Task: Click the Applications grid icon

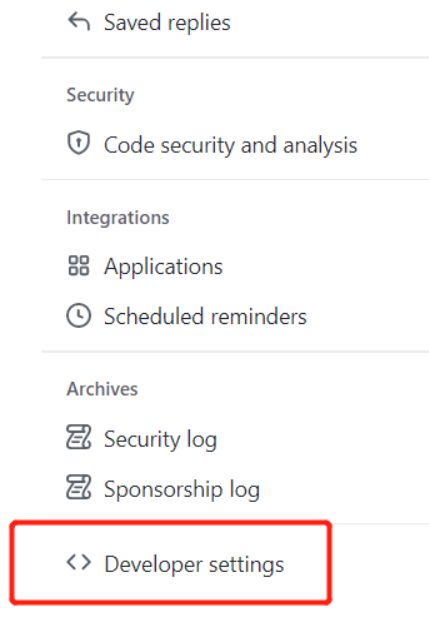Action: coord(79,265)
